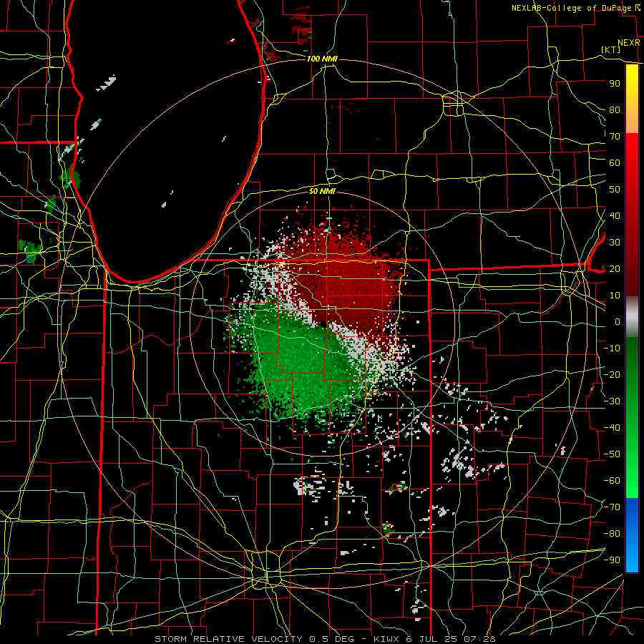Click the 50 NMI range ring label
The image size is (644, 644).
pyautogui.click(x=322, y=191)
